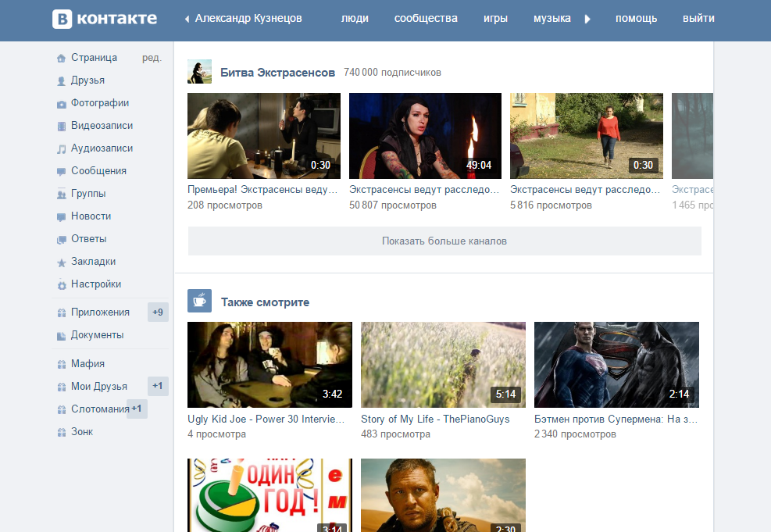This screenshot has height=532, width=771.
Task: Click the ред. edit link
Action: click(152, 58)
